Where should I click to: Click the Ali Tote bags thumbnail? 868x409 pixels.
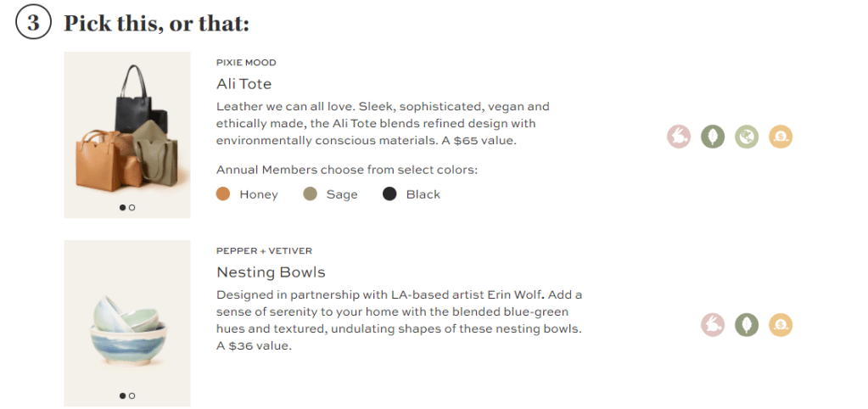127,127
